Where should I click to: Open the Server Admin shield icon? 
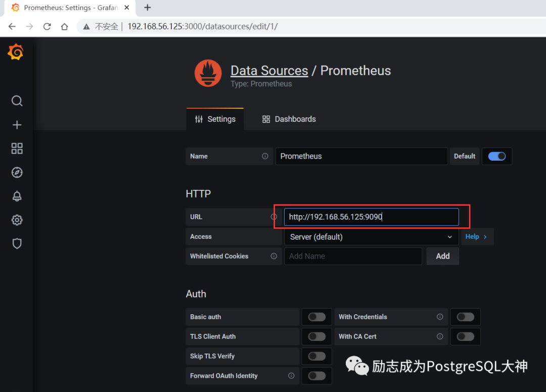coord(17,243)
